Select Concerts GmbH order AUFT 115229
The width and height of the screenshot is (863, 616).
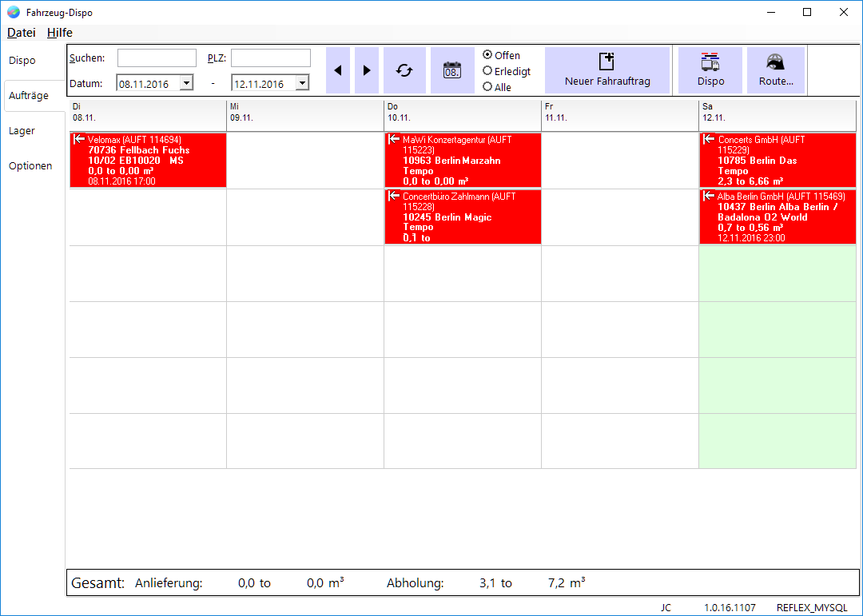[777, 161]
